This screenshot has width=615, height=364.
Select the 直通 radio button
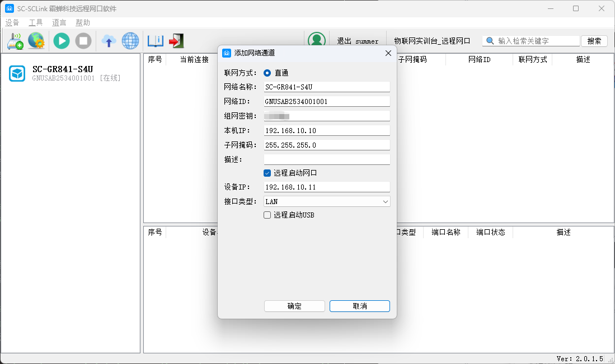(267, 73)
